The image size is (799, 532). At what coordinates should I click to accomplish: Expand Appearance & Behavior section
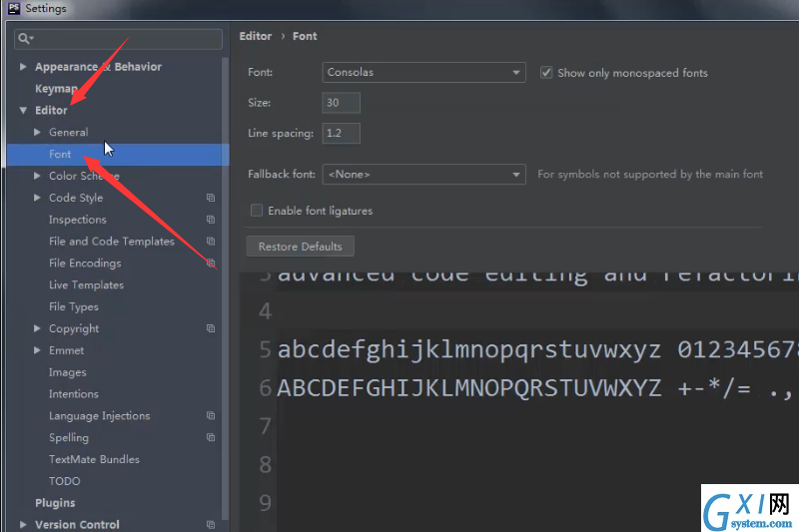(23, 67)
